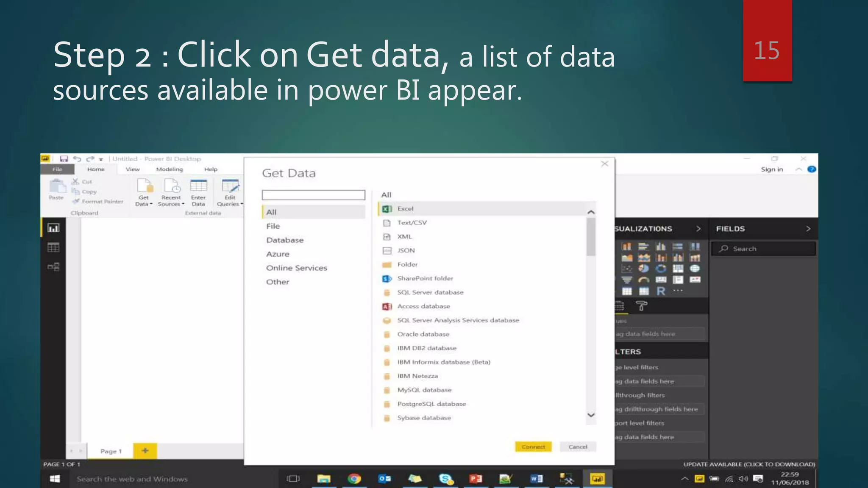Select the R script visual icon
Viewport: 868px width, 488px height.
(x=661, y=291)
